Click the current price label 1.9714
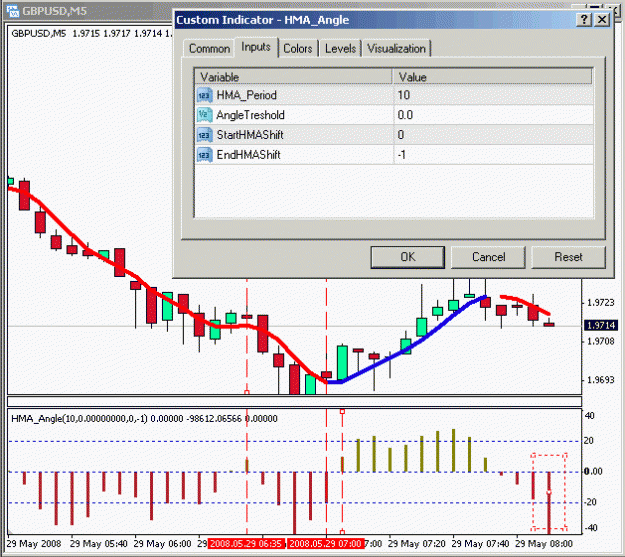 [601, 326]
